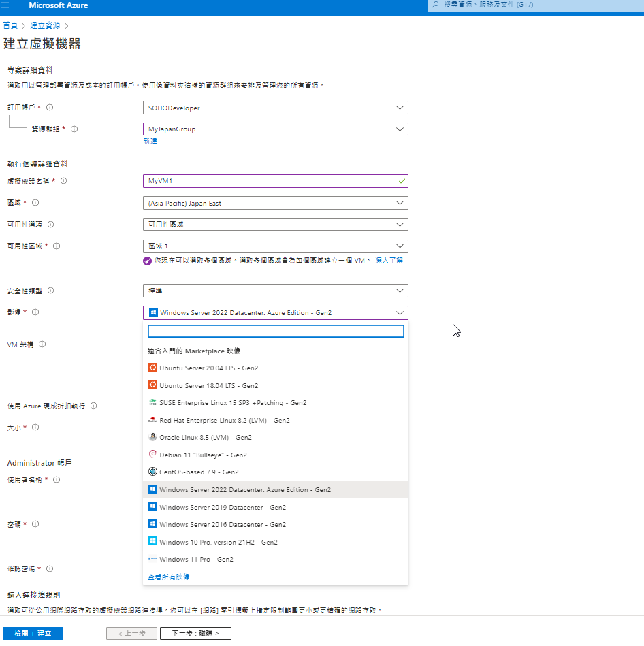Go to 建立資源 breadcrumb
This screenshot has height=646, width=644.
point(45,26)
